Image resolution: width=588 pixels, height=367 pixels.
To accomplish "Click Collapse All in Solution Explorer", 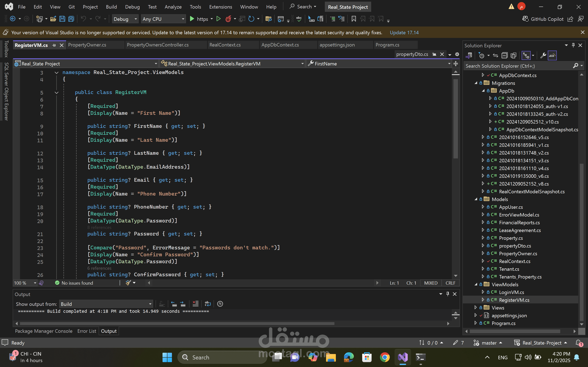I will 505,56.
